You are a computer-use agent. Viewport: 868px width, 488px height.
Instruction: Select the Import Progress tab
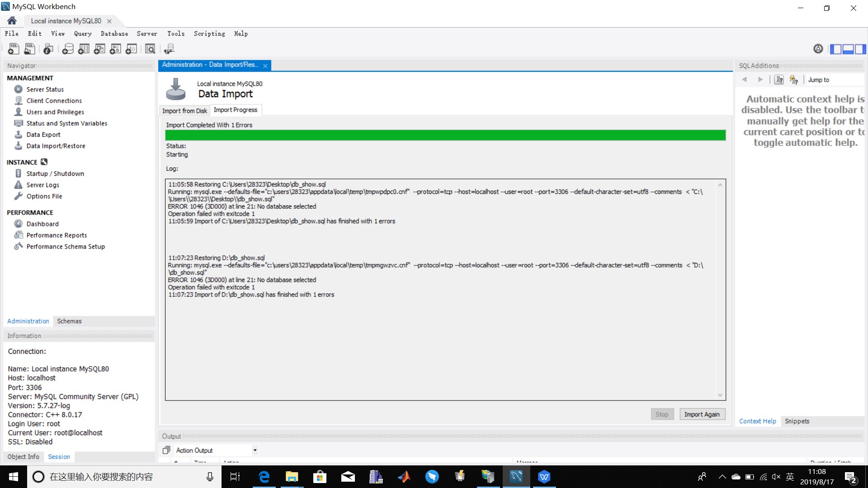click(x=236, y=110)
